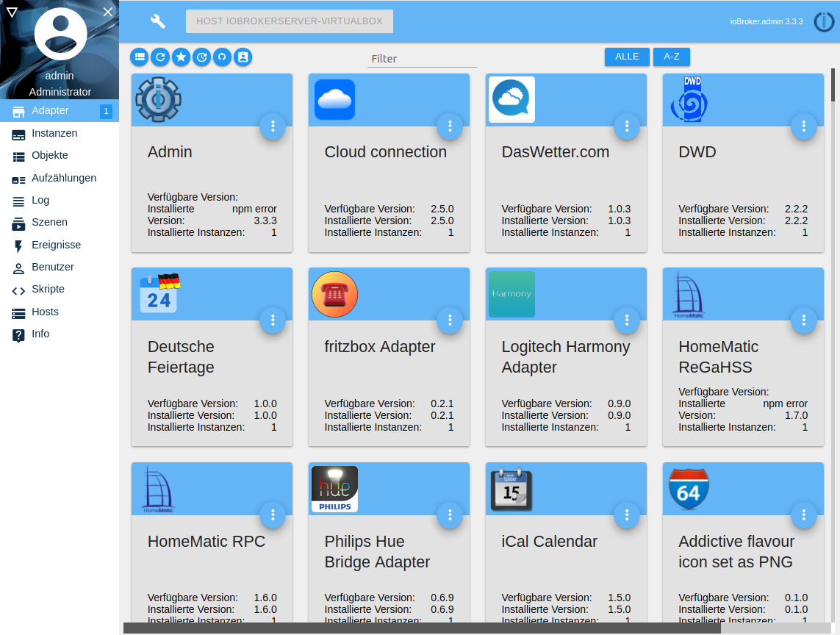Click 'npm error' text on Admin card
Image resolution: width=840 pixels, height=635 pixels.
click(x=254, y=209)
